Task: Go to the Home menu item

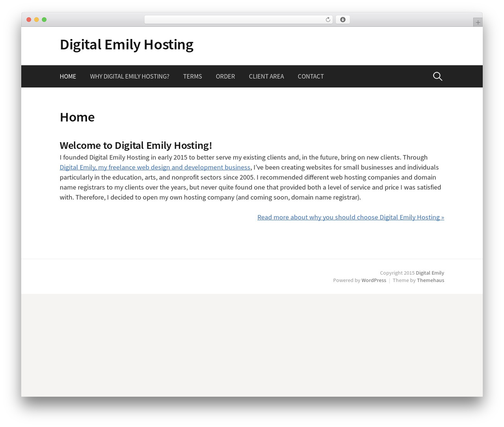Action: (68, 76)
